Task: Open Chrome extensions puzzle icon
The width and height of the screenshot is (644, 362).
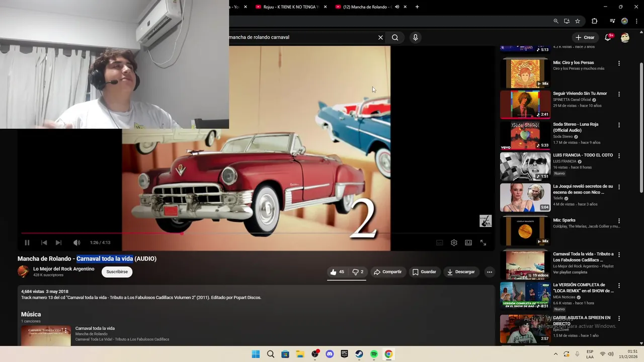Action: (595, 21)
